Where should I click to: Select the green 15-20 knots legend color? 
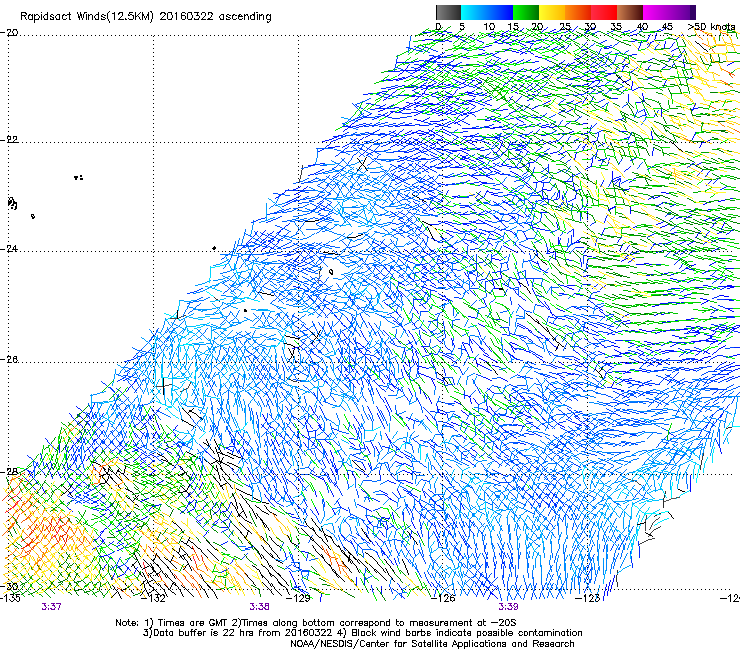[526, 12]
